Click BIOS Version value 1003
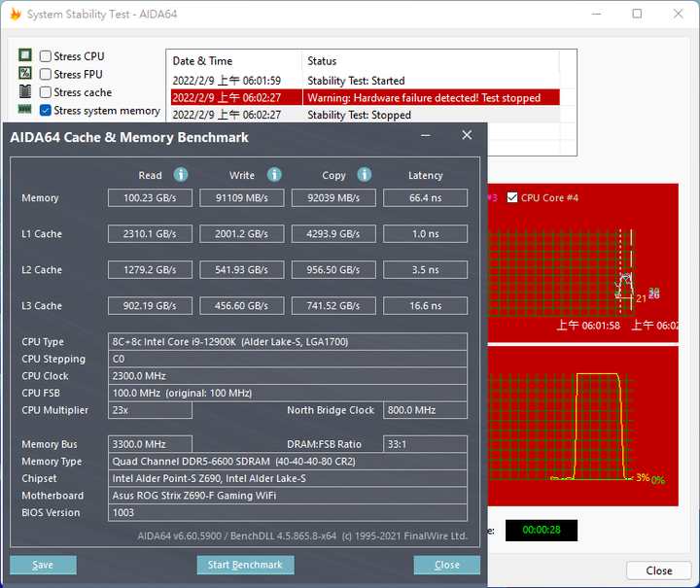 [288, 512]
